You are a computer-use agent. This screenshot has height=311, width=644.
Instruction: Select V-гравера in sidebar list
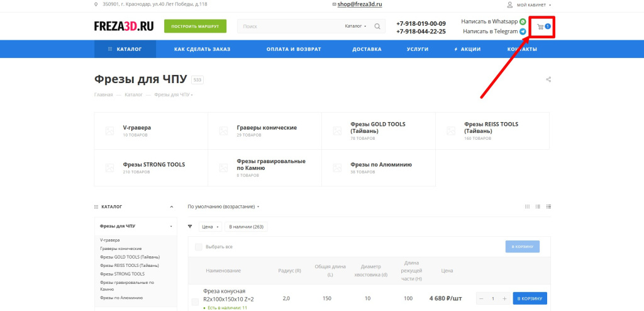pyautogui.click(x=110, y=240)
